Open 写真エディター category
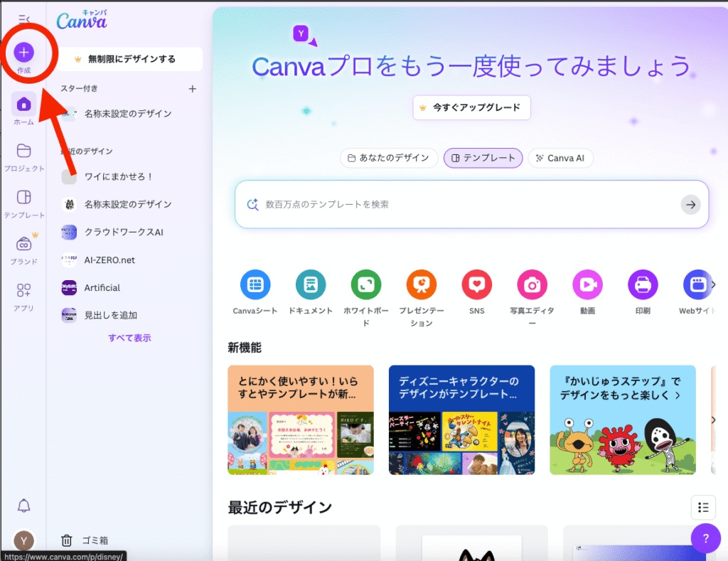Viewport: 728px width, 561px height. point(532,298)
